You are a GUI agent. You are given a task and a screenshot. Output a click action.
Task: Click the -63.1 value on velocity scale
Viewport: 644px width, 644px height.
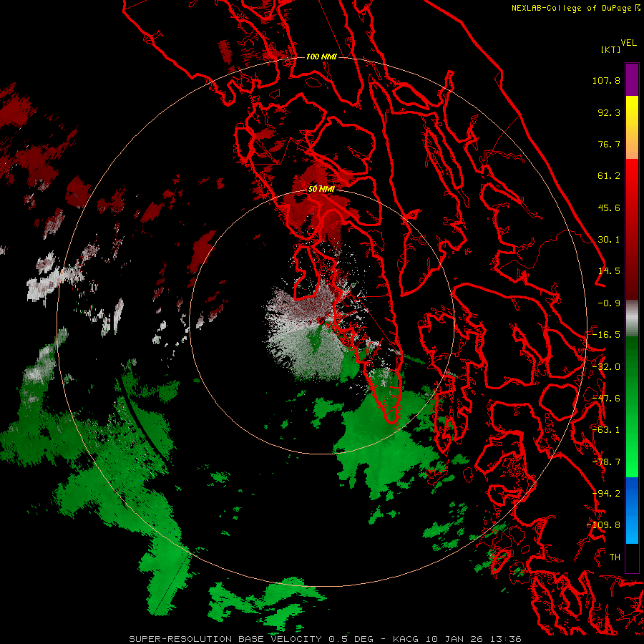(606, 430)
